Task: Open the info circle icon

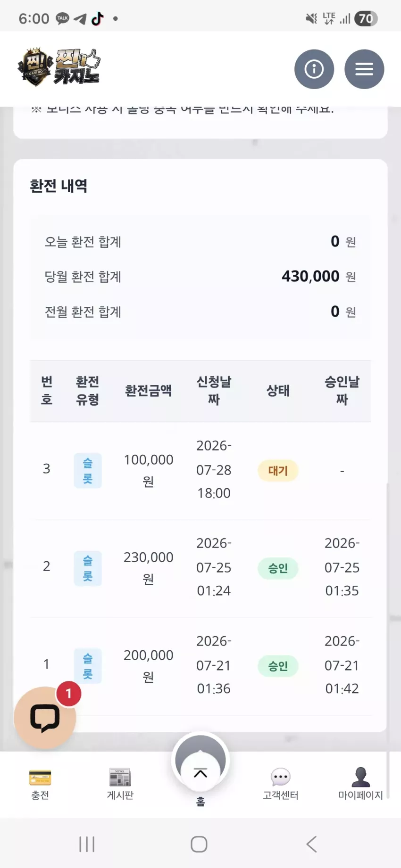Action: tap(314, 69)
